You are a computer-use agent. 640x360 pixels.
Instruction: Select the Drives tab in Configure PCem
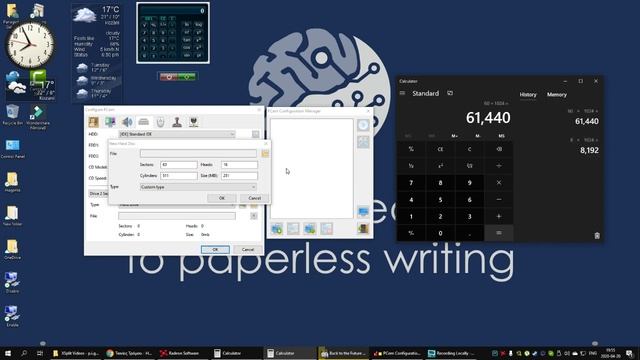coord(144,122)
